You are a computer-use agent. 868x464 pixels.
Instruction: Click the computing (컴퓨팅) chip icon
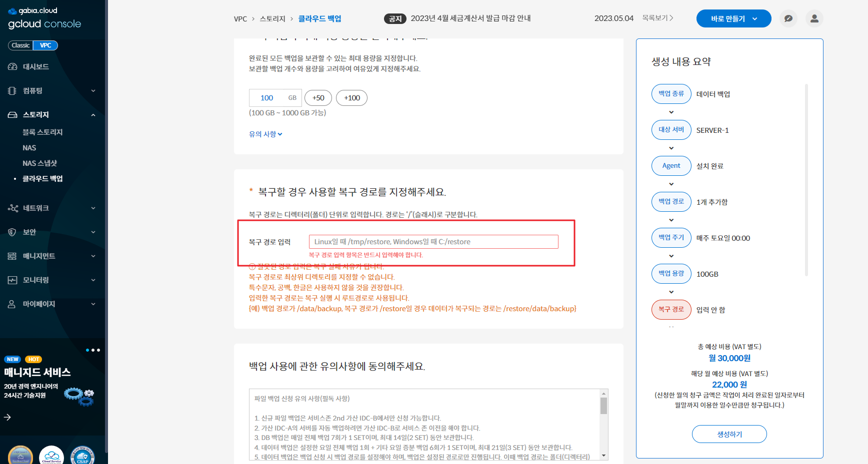pos(12,90)
